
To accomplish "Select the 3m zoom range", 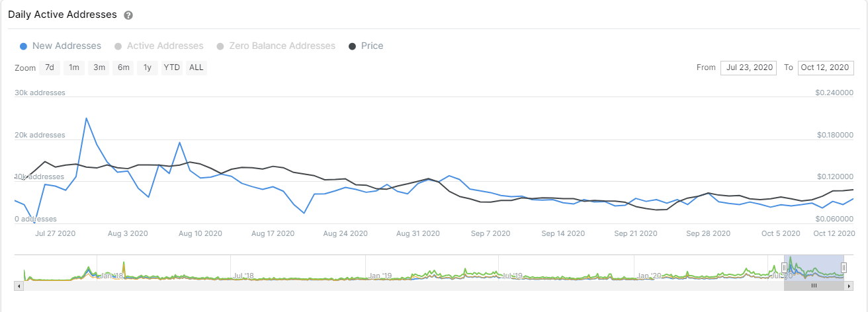I will click(x=99, y=67).
